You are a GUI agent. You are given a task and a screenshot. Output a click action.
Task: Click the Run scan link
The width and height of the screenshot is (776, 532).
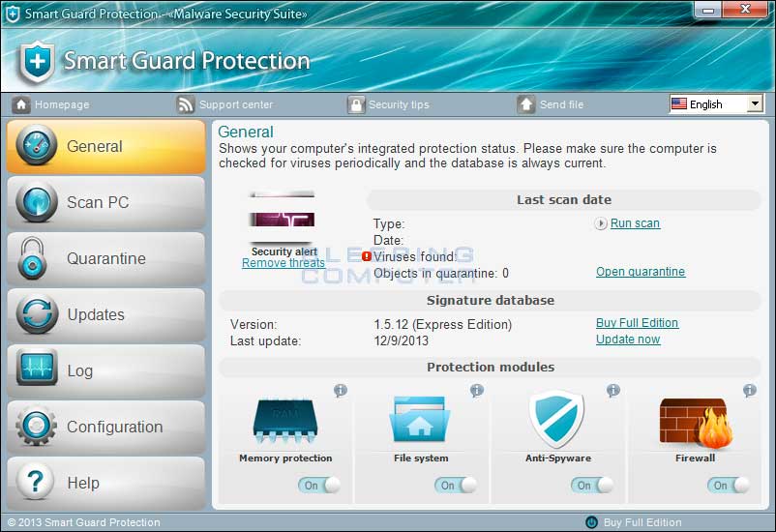[x=635, y=223]
